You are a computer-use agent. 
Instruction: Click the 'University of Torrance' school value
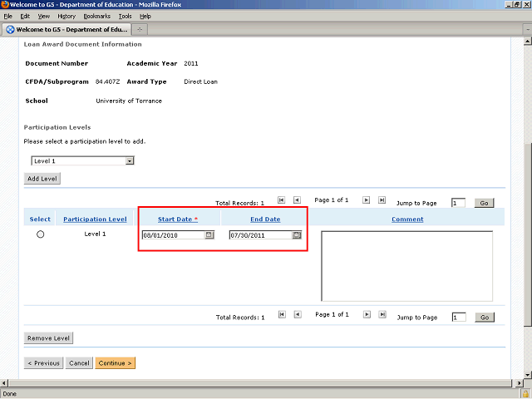click(x=129, y=101)
